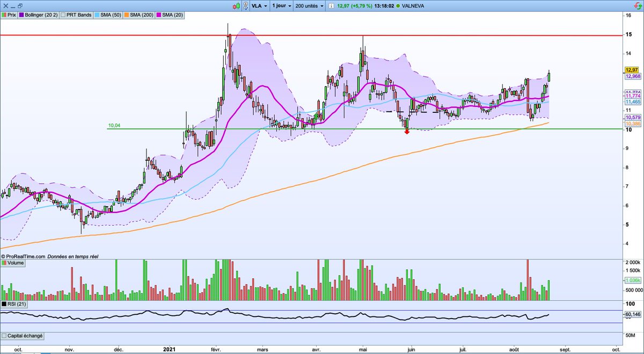This screenshot has width=644, height=354.
Task: Click the candlestick chart style icon in toolbar
Action: [x=236, y=6]
